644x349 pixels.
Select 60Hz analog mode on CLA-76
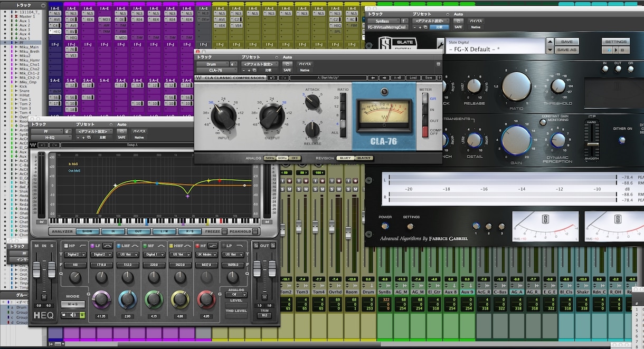point(283,158)
